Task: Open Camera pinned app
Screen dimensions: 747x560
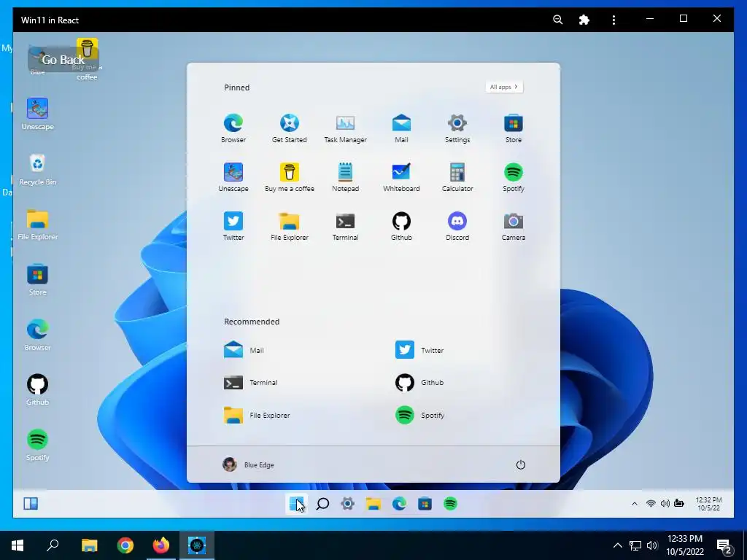Action: [x=513, y=226]
